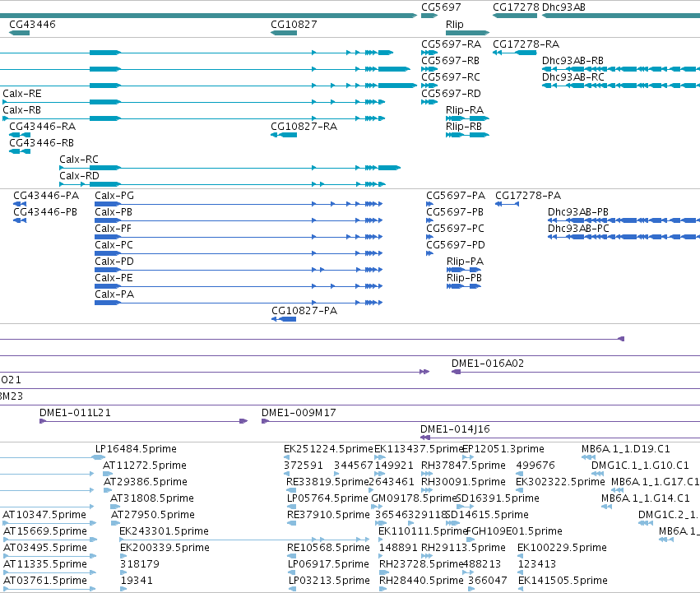Click EST label EK100229.5prime
The image size is (700, 593).
tap(562, 549)
